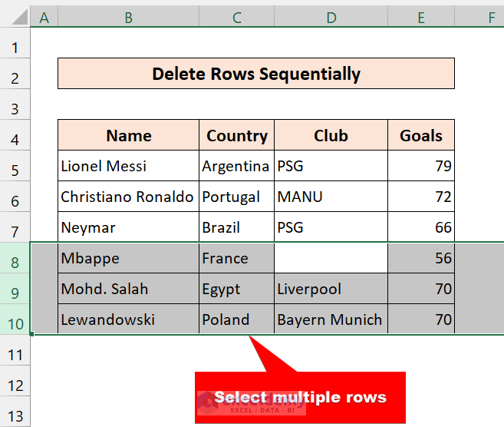The width and height of the screenshot is (504, 427).
Task: Click the Lionel Messi cell
Action: pos(128,166)
